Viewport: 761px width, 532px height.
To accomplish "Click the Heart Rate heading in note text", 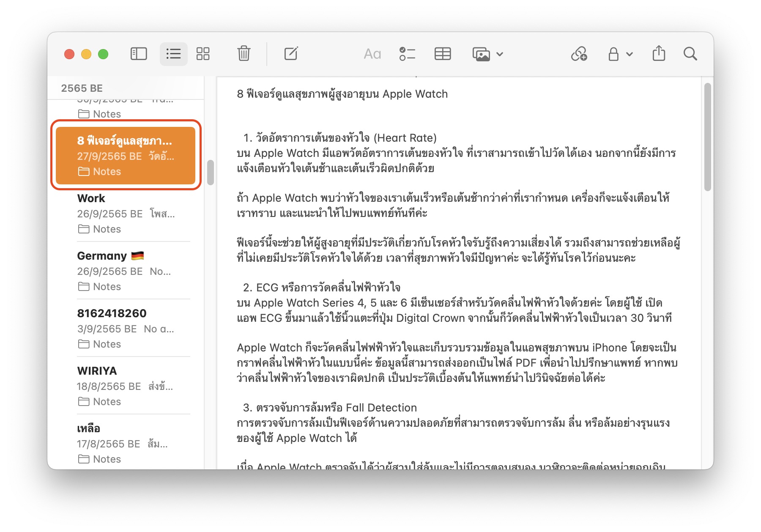I will pyautogui.click(x=345, y=138).
